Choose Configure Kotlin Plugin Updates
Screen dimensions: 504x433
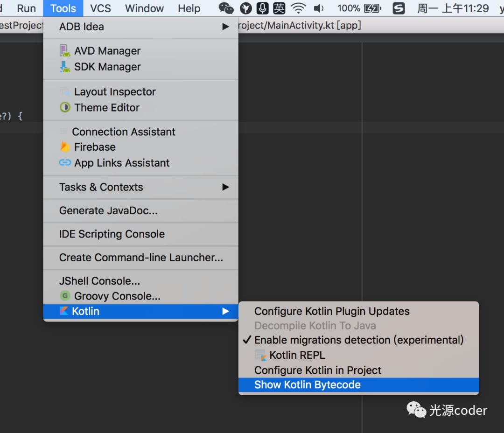point(359,311)
